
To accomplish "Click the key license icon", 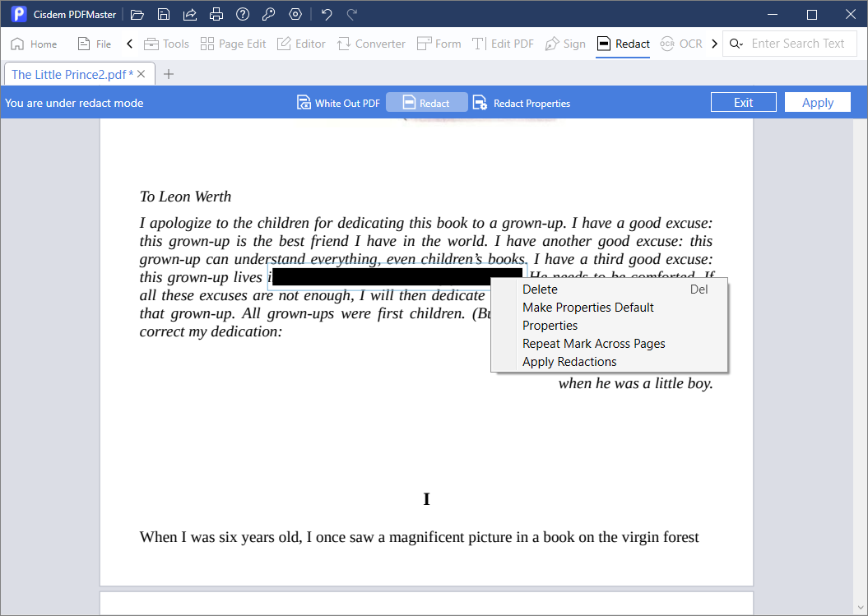I will pos(268,14).
